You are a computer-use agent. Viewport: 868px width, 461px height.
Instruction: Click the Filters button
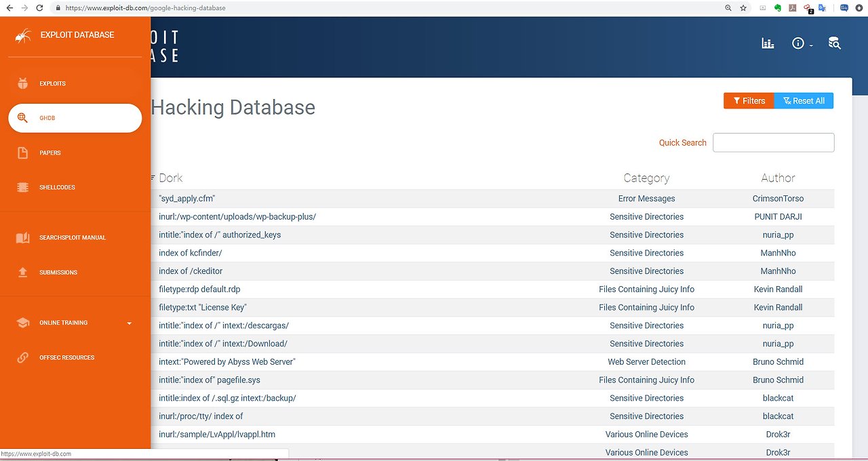pos(749,100)
